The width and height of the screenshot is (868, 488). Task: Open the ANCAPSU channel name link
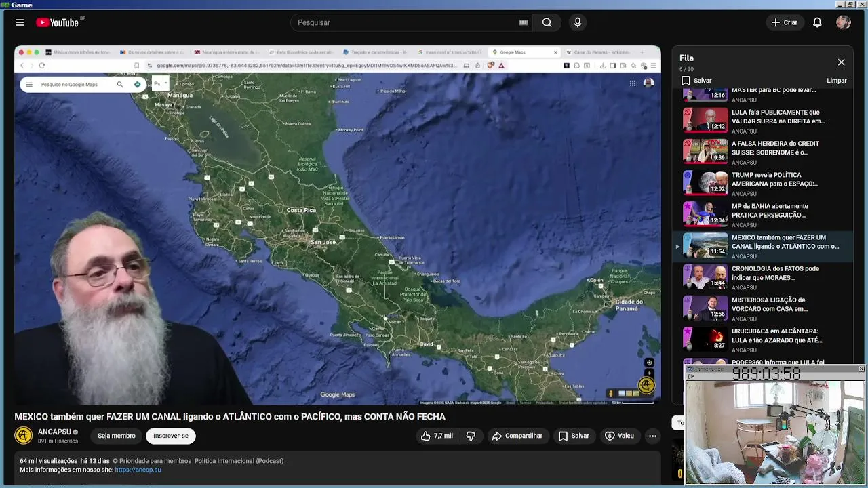click(x=54, y=432)
